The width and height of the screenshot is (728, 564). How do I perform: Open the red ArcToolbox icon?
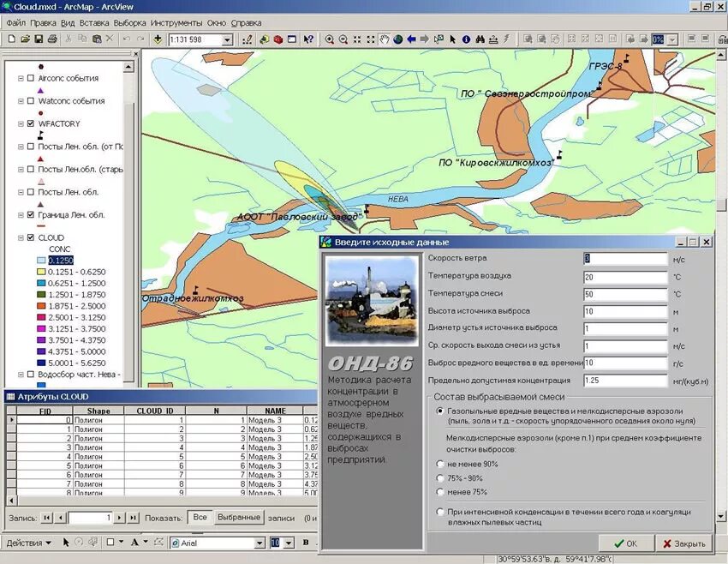[x=278, y=39]
